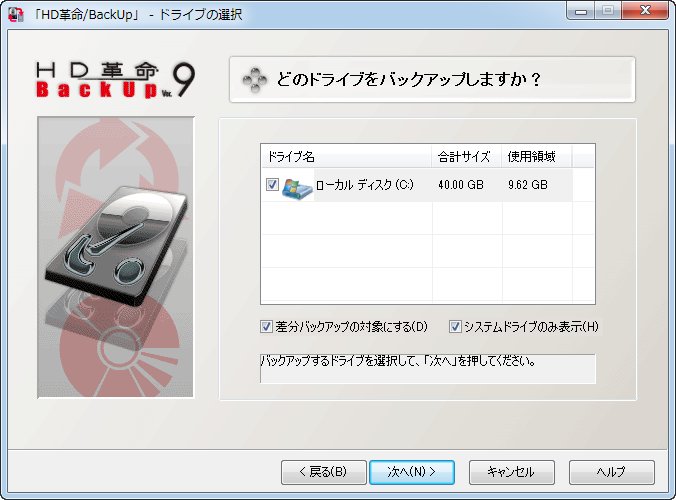Close the HD革命/BackUp window
Screen dimensions: 676x500
[x=645, y=10]
